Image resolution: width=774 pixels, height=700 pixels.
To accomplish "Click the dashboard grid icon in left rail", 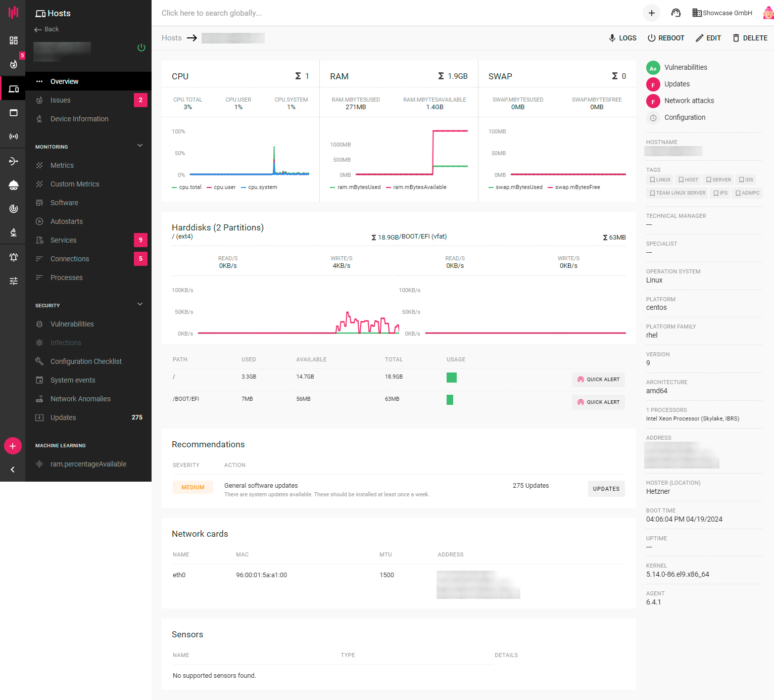I will click(x=14, y=40).
